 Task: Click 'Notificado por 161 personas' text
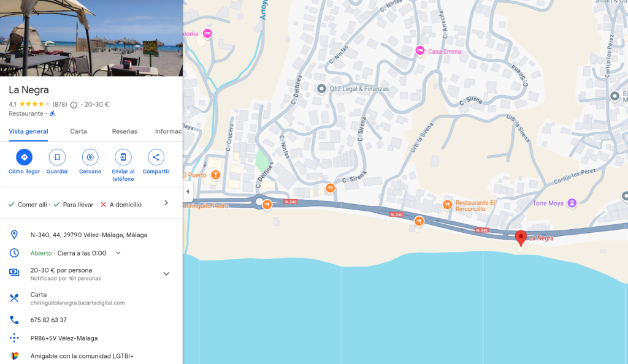pyautogui.click(x=66, y=278)
